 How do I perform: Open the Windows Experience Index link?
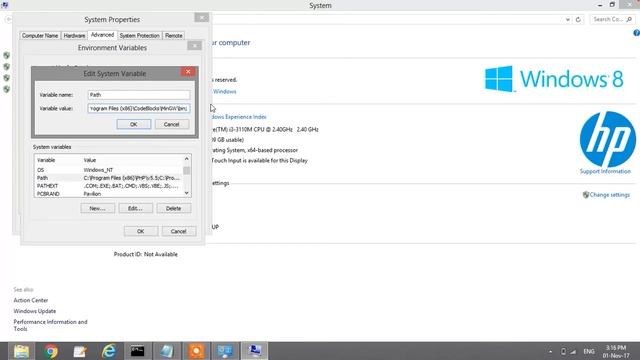coord(238,117)
